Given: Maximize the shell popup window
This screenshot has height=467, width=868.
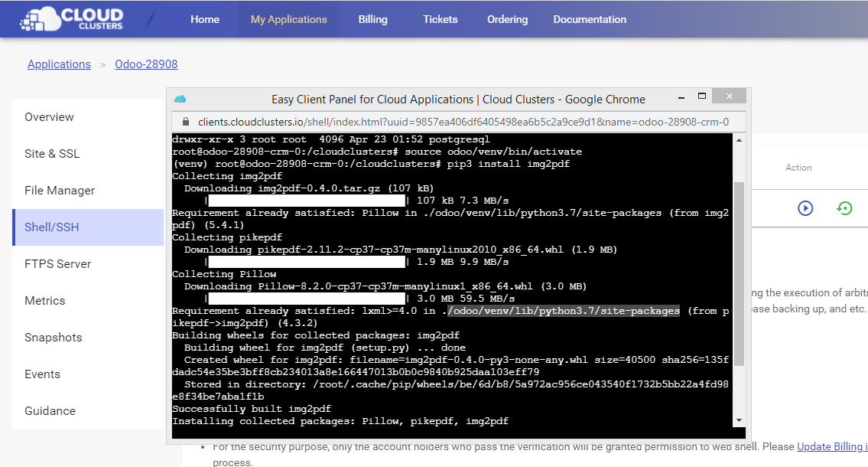Looking at the screenshot, I should [701, 96].
